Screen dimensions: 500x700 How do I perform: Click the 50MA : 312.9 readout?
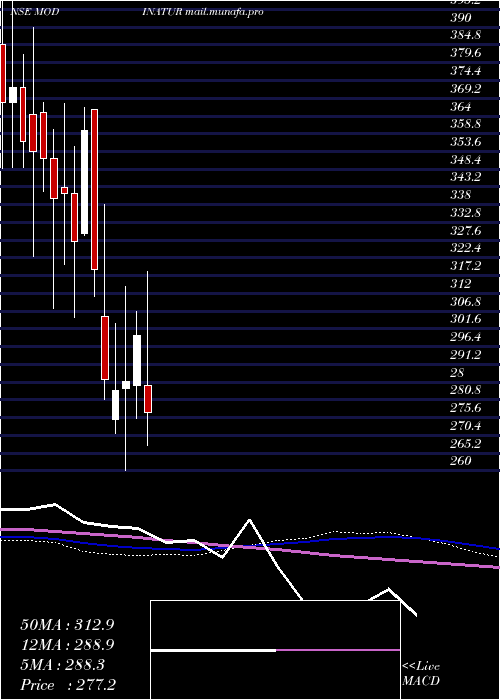tap(67, 625)
